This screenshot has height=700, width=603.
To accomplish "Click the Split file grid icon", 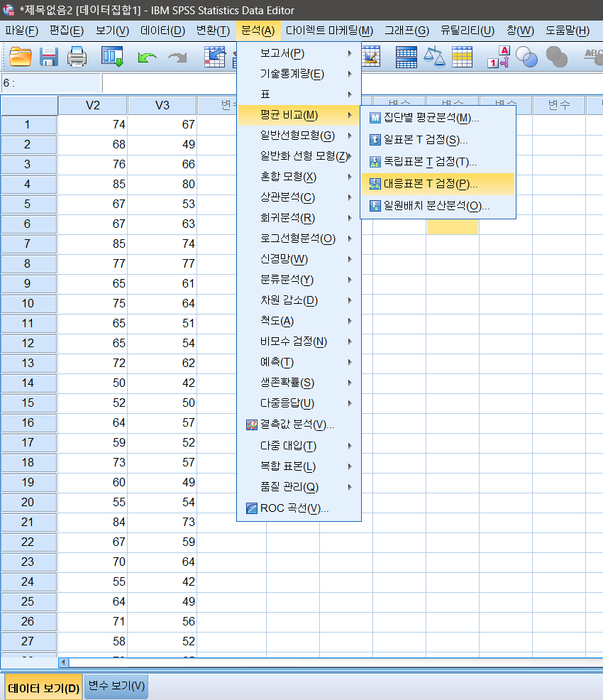I will click(406, 57).
